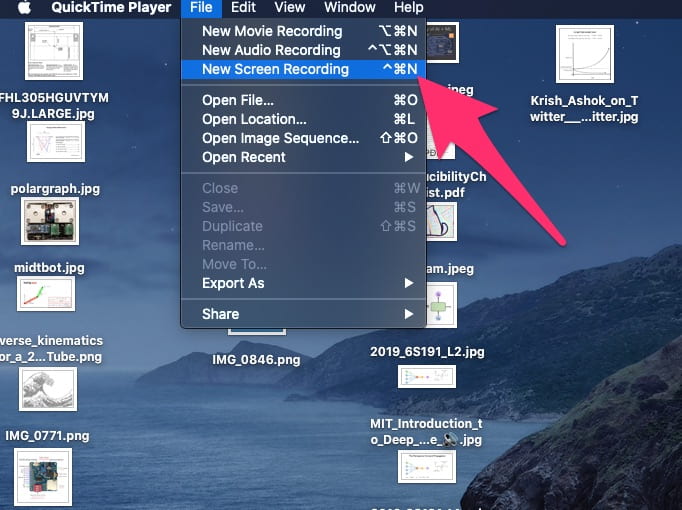Open the View menu
The height and width of the screenshot is (510, 682).
(290, 7)
